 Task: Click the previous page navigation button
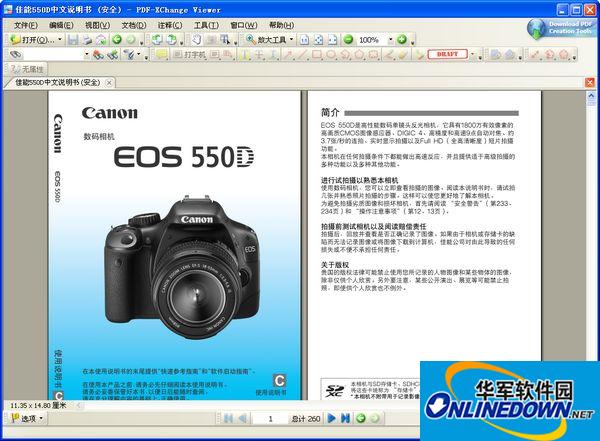(242, 418)
